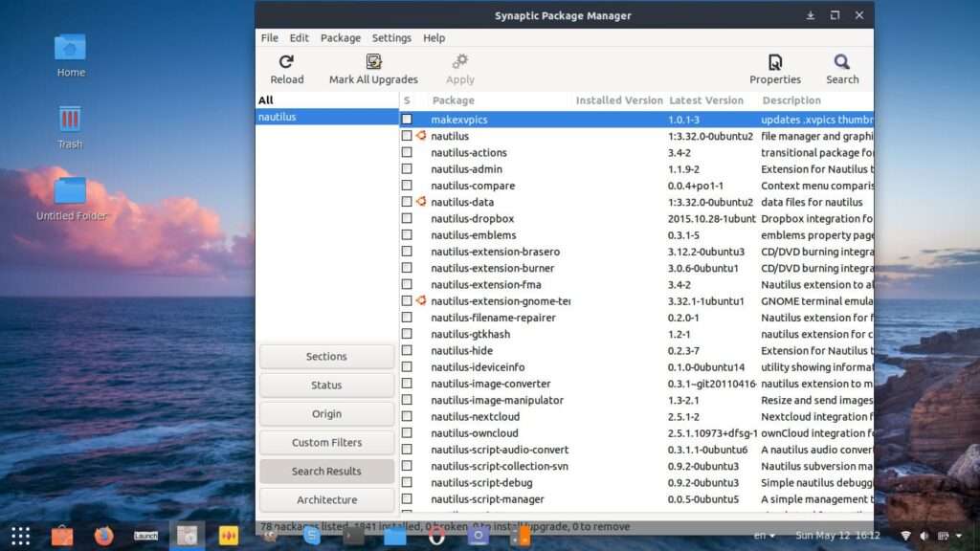Click the Mark All Upgrades icon
The width and height of the screenshot is (980, 551).
[374, 62]
